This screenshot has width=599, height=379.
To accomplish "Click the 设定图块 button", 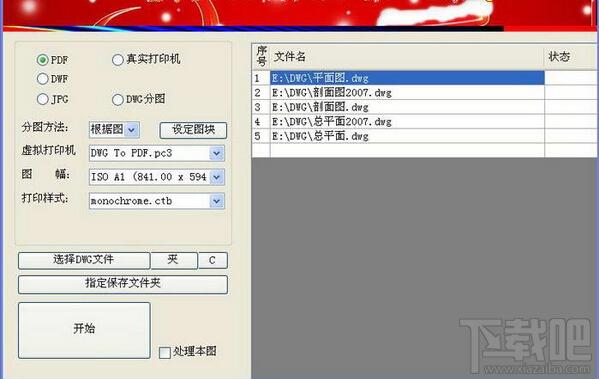I will tap(193, 130).
